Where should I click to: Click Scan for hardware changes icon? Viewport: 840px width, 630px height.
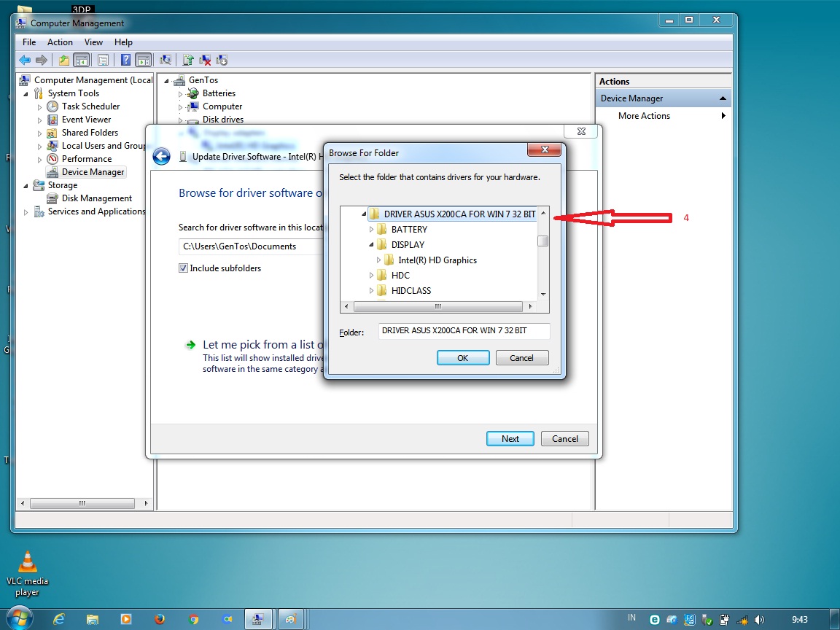(x=166, y=60)
